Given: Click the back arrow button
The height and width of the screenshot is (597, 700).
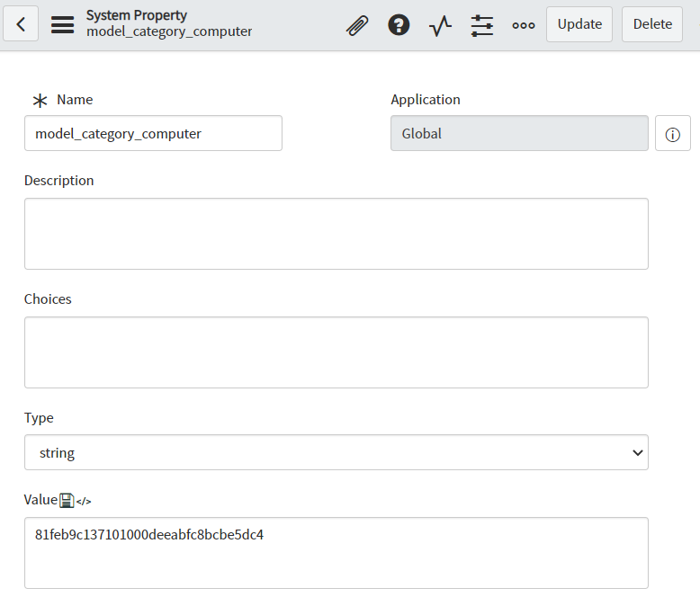Looking at the screenshot, I should tap(22, 24).
